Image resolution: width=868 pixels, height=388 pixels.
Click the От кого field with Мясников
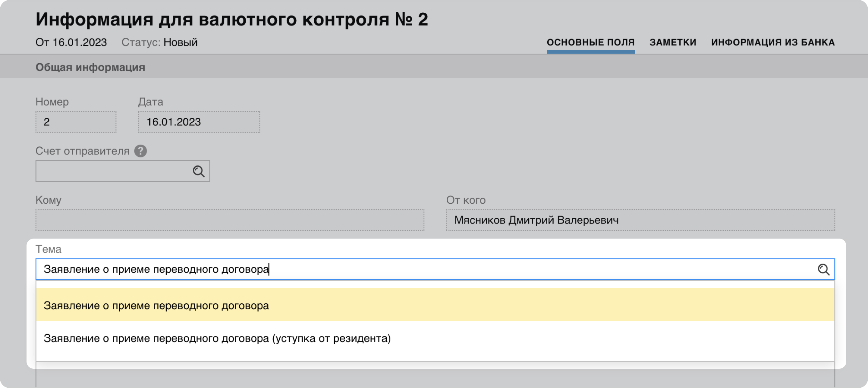[x=640, y=220]
